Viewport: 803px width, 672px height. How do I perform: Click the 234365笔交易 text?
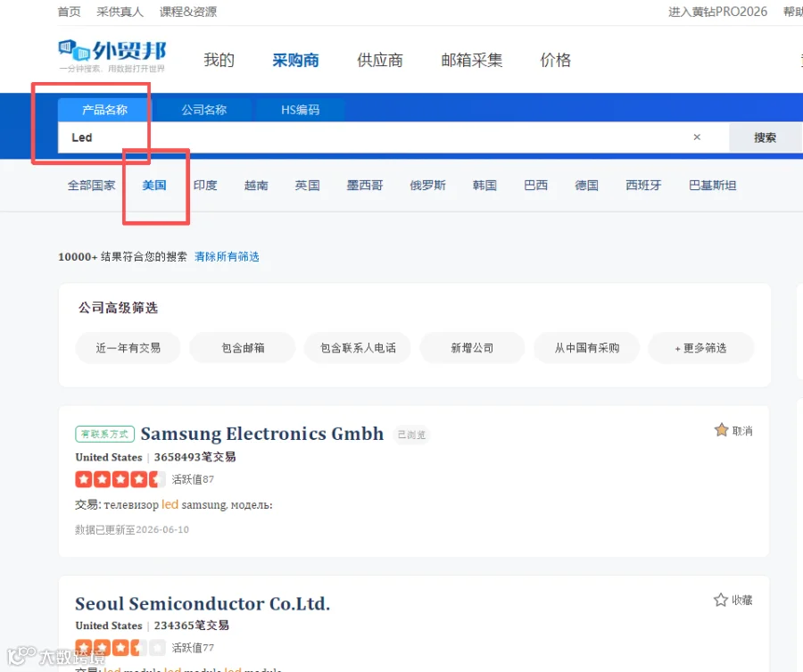pyautogui.click(x=192, y=626)
